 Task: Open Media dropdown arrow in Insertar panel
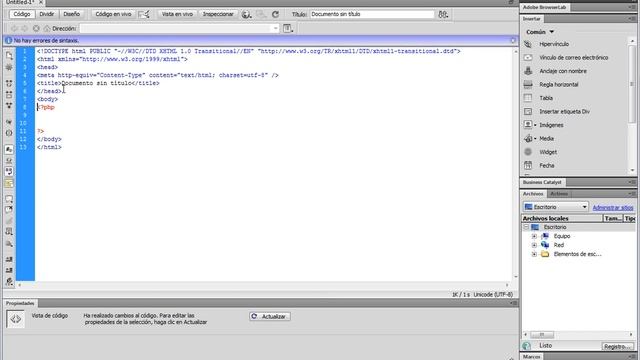click(535, 139)
